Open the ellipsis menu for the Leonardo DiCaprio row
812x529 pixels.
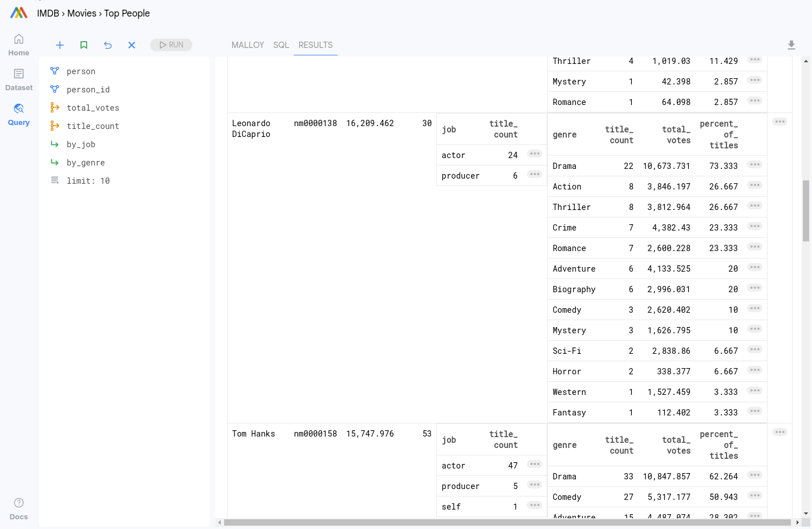[x=780, y=122]
